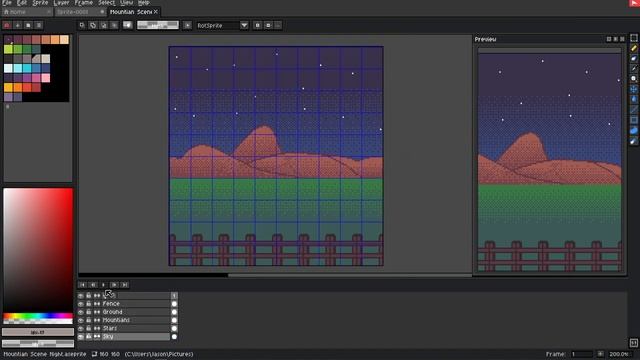Open the Edit menu

(22, 2)
